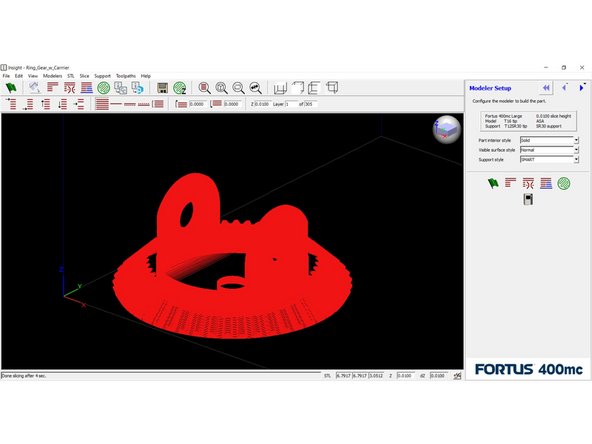Click the top Z value field beside its layer icon

pyautogui.click(x=197, y=104)
